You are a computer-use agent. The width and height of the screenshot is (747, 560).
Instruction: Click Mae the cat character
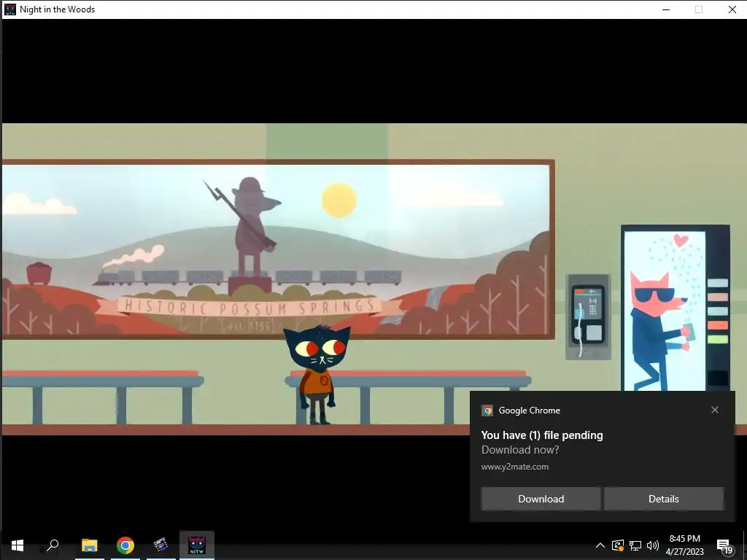pyautogui.click(x=318, y=374)
